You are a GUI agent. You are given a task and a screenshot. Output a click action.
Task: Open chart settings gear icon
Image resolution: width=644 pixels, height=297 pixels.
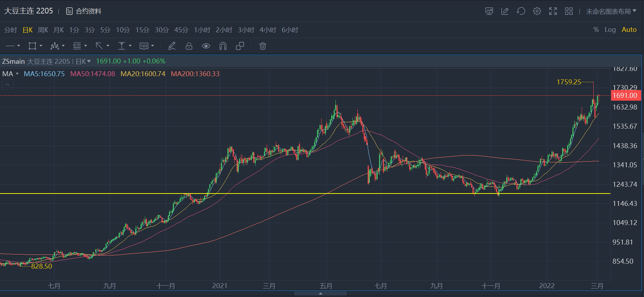(x=537, y=11)
